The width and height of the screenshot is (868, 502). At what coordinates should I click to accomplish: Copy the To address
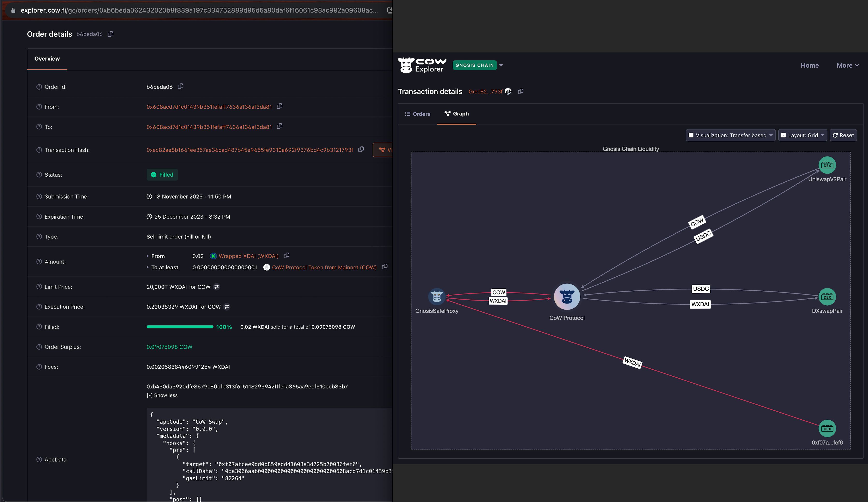[280, 126]
